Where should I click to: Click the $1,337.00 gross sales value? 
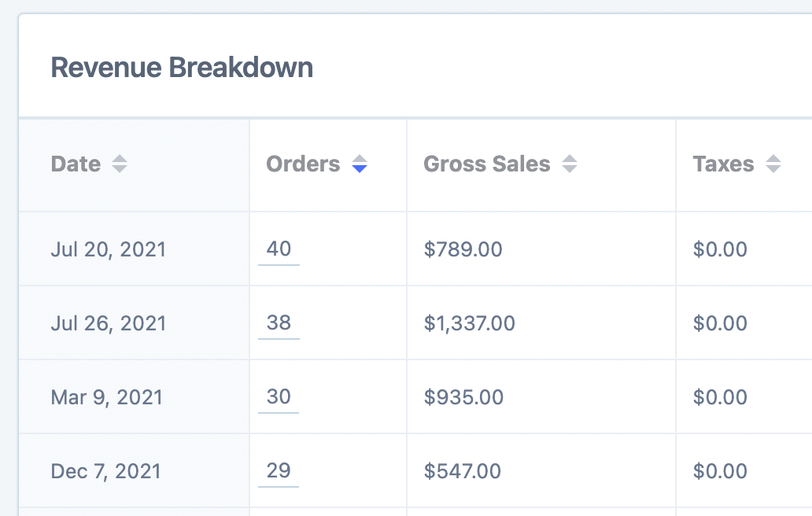(469, 322)
